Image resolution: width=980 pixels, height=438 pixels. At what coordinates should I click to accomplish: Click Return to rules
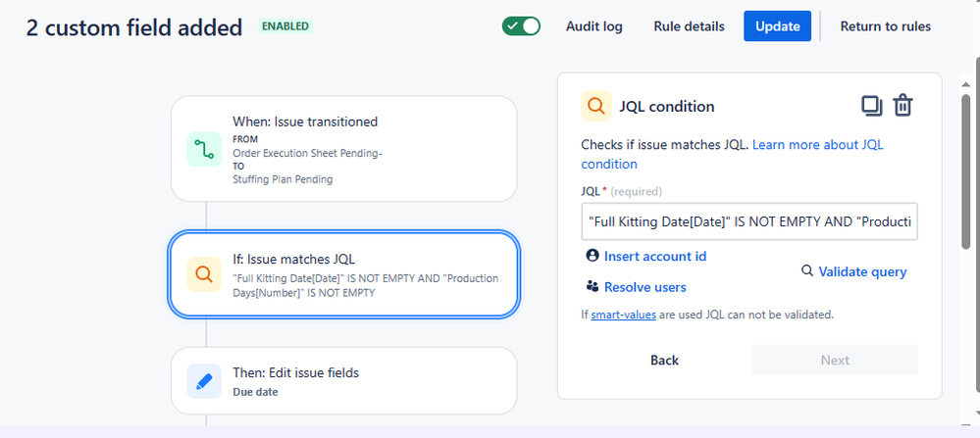885,26
